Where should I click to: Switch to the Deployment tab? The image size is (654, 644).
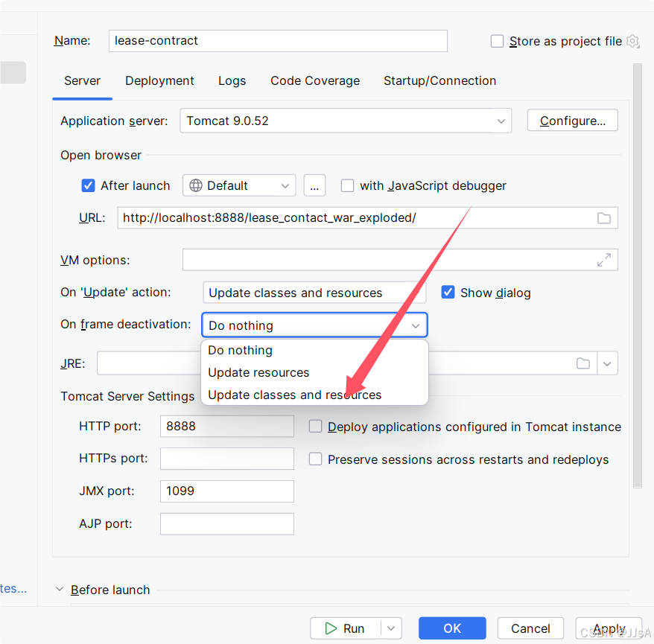pos(159,81)
